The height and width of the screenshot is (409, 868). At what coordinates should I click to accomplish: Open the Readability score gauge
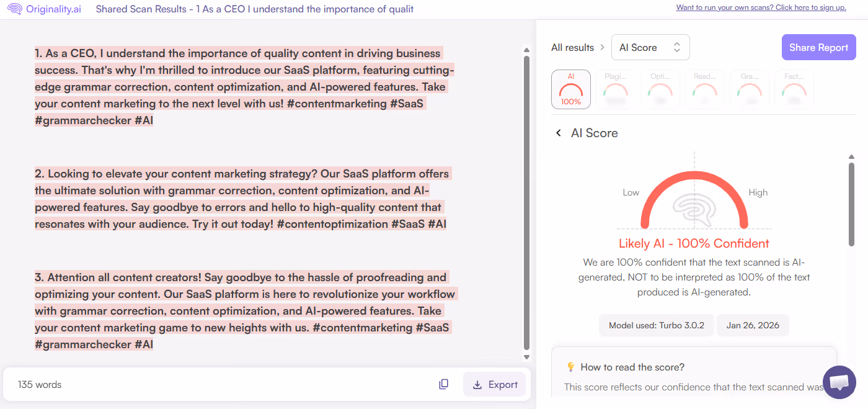click(x=704, y=89)
